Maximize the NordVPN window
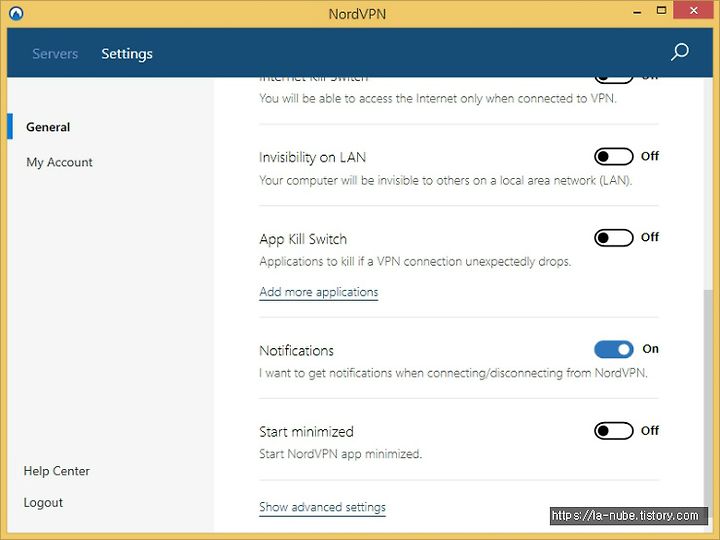Screen dimensions: 720x540 pos(661,11)
